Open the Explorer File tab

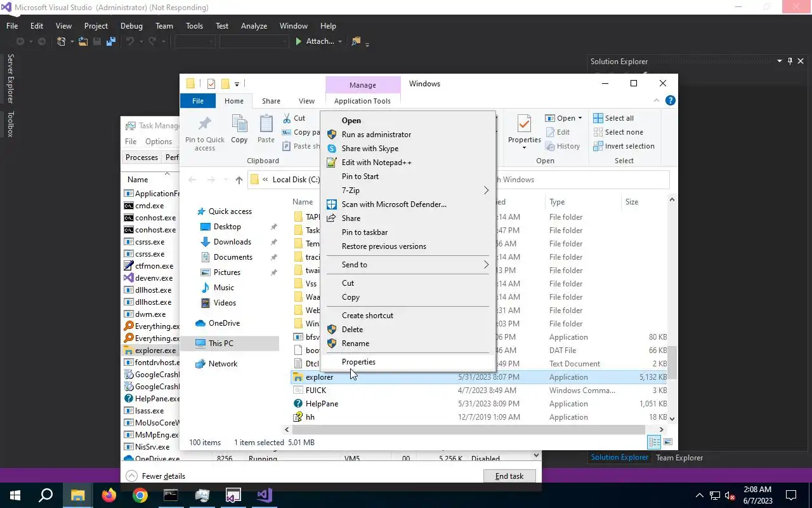(x=198, y=101)
